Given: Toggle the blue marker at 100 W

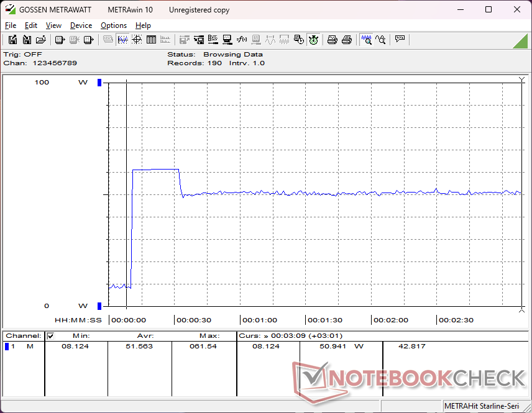Looking at the screenshot, I should coord(99,83).
